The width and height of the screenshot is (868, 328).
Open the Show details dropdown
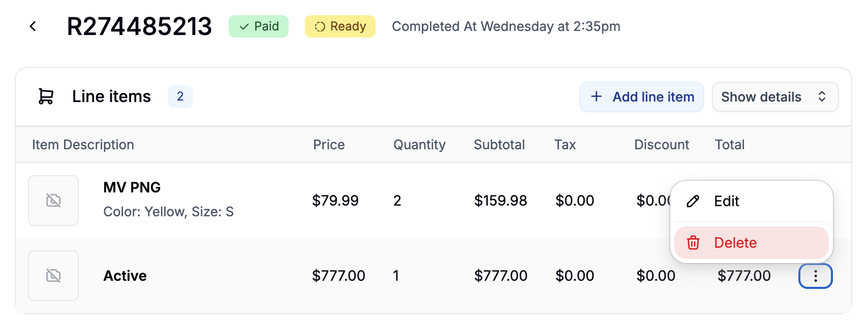tap(774, 96)
